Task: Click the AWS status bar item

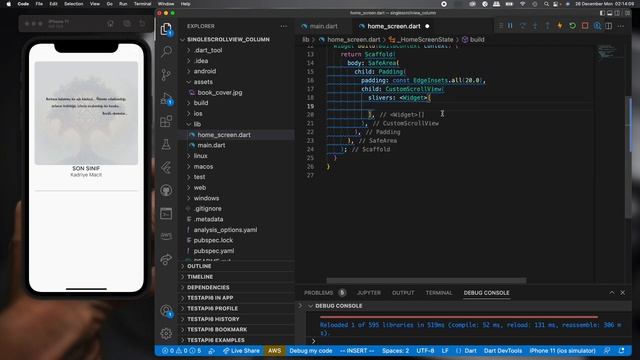Action: point(274,351)
